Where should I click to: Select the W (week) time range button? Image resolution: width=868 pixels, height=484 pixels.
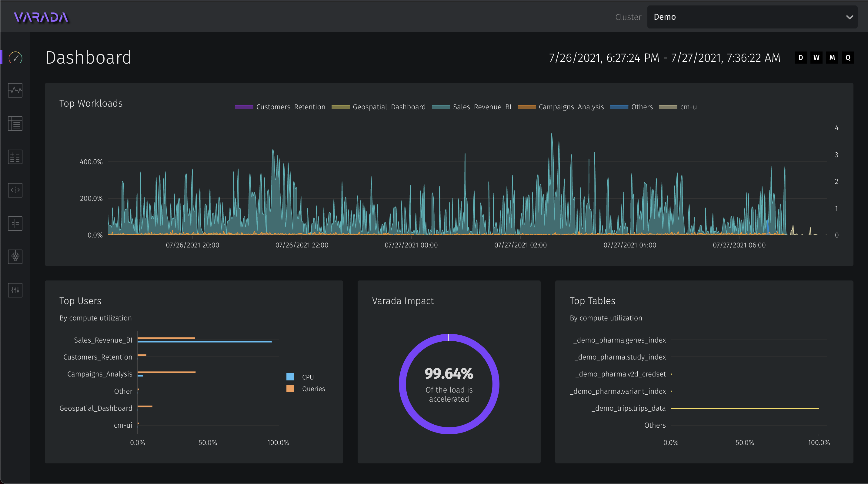(x=816, y=58)
